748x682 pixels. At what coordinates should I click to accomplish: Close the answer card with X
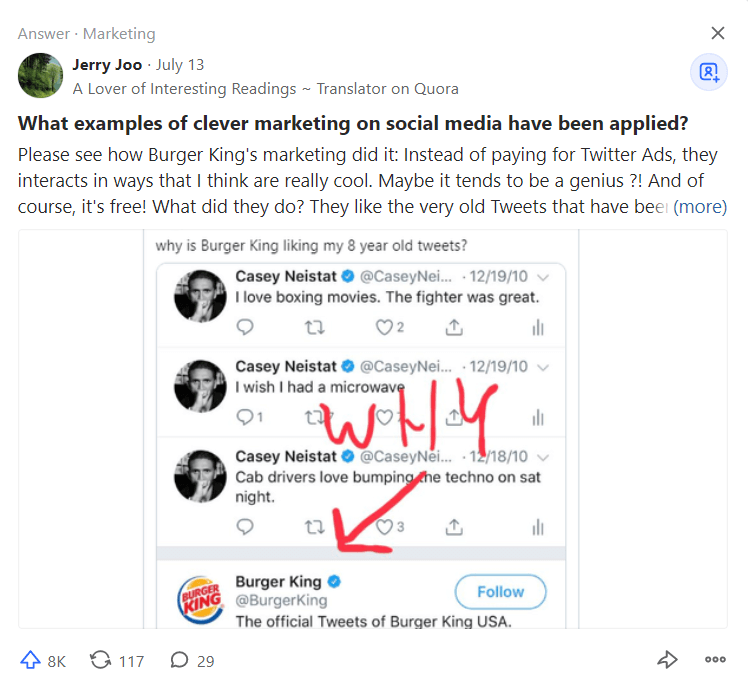click(717, 33)
